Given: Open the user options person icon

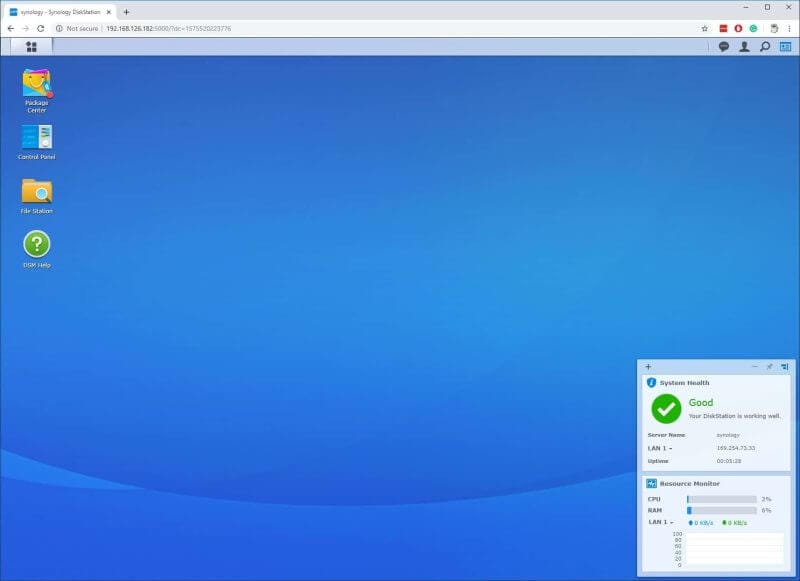Looking at the screenshot, I should coord(744,46).
